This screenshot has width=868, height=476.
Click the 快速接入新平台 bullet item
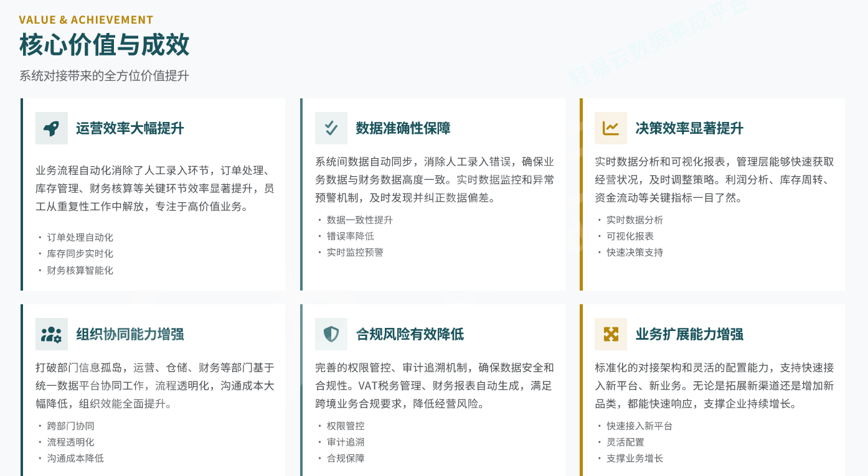[639, 426]
